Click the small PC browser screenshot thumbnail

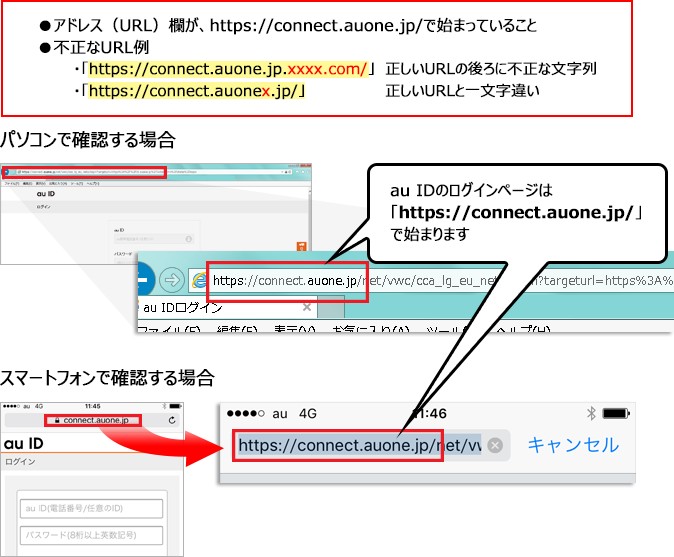pyautogui.click(x=156, y=214)
